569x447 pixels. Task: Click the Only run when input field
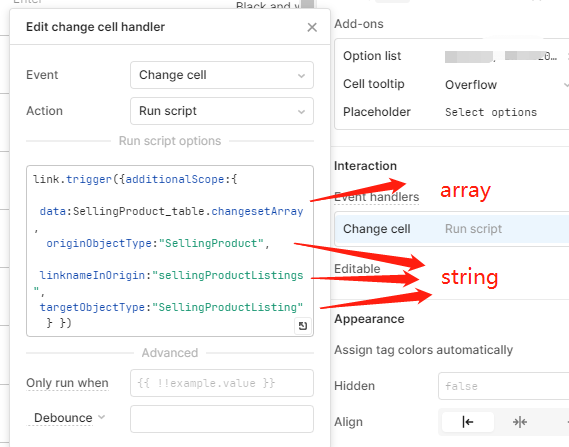pyautogui.click(x=222, y=383)
